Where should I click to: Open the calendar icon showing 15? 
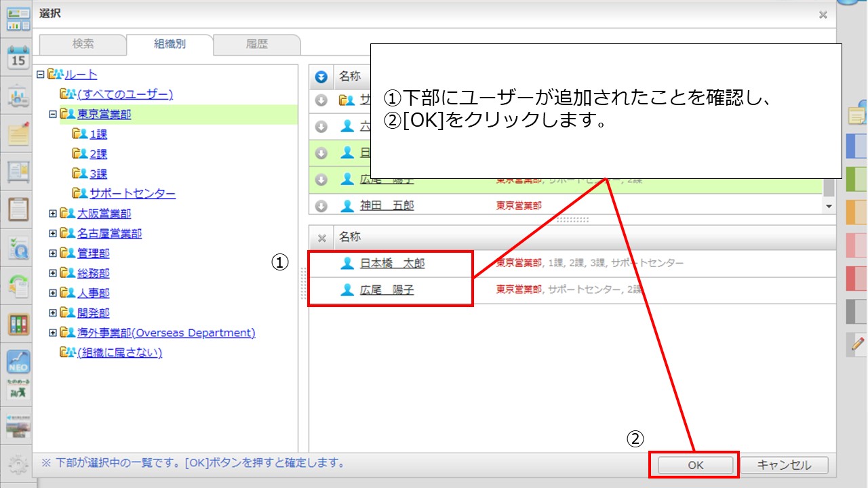coord(18,58)
